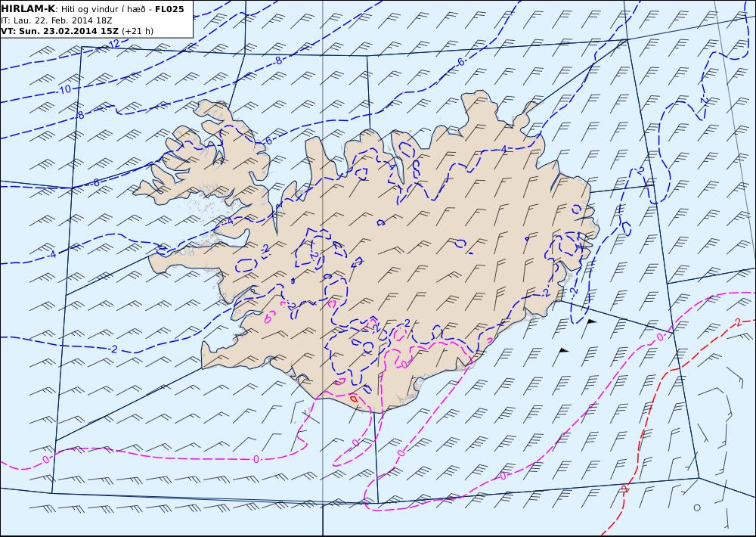Click the '(+21 h)' forecast offset text

tap(138, 31)
